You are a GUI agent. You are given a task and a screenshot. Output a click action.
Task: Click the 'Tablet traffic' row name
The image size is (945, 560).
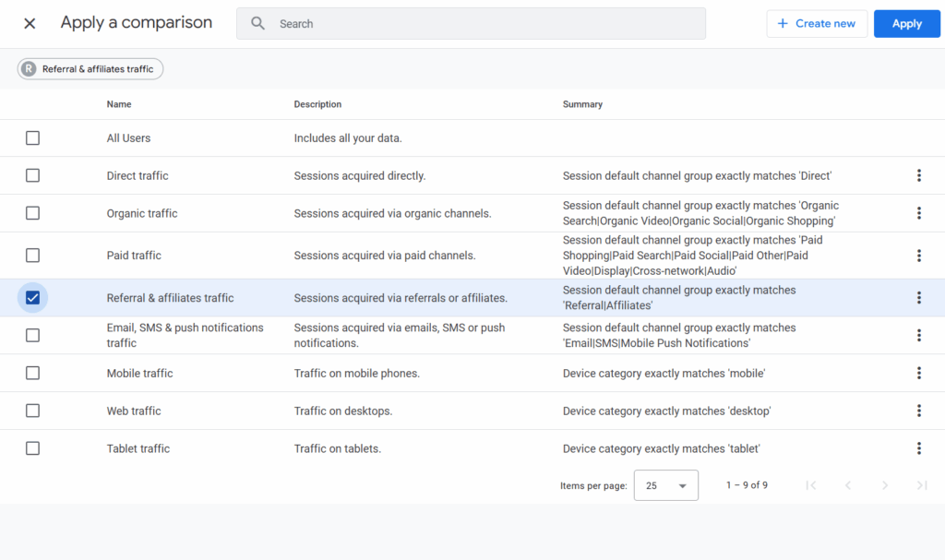tap(138, 448)
